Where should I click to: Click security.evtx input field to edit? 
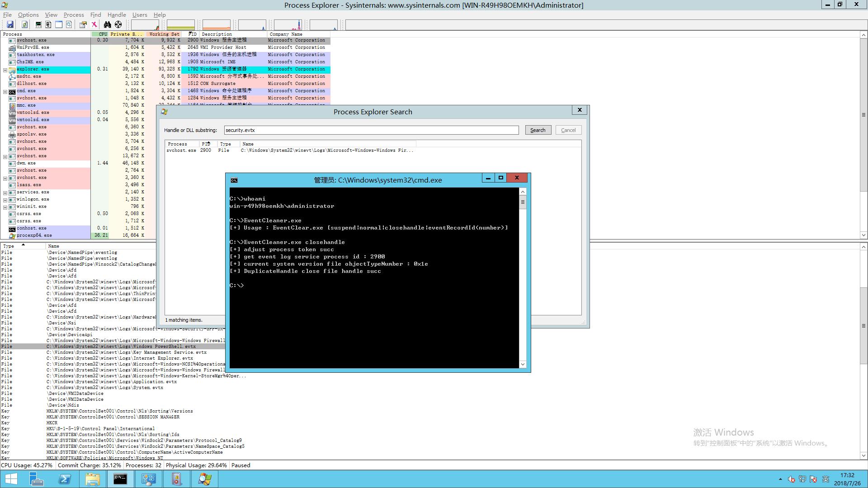(372, 130)
